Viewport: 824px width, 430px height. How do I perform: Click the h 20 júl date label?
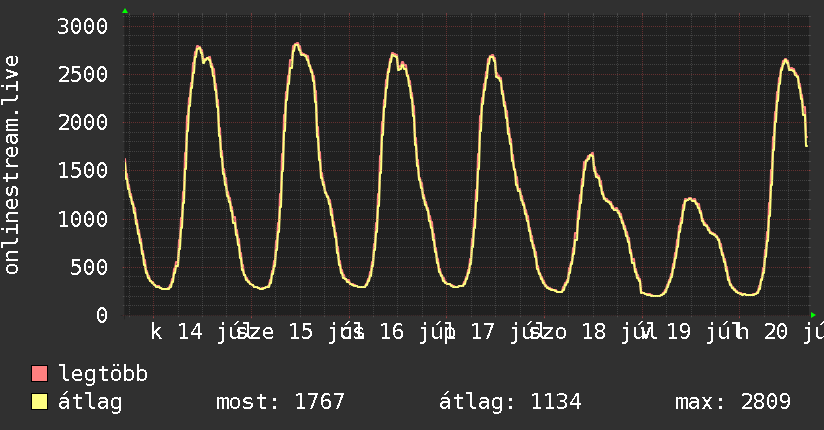(779, 332)
